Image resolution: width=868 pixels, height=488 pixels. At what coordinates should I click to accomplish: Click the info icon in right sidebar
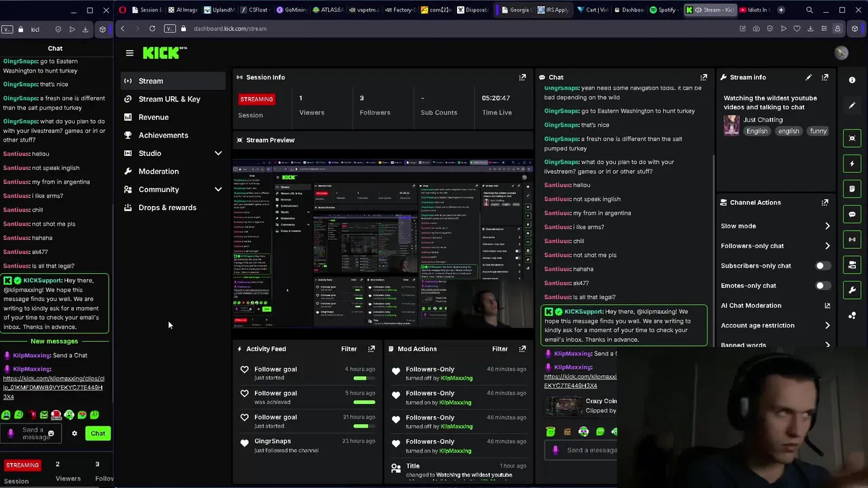[852, 80]
